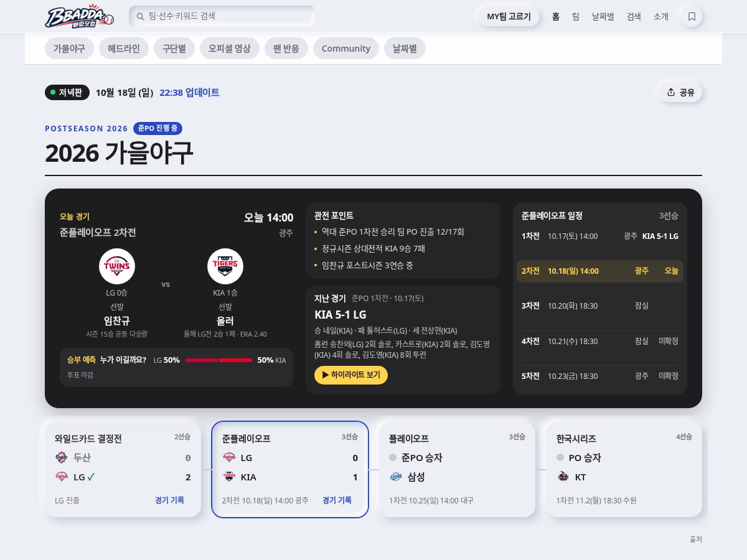This screenshot has height=560, width=747.
Task: Click 하이라이트 보기 button
Action: tap(351, 375)
